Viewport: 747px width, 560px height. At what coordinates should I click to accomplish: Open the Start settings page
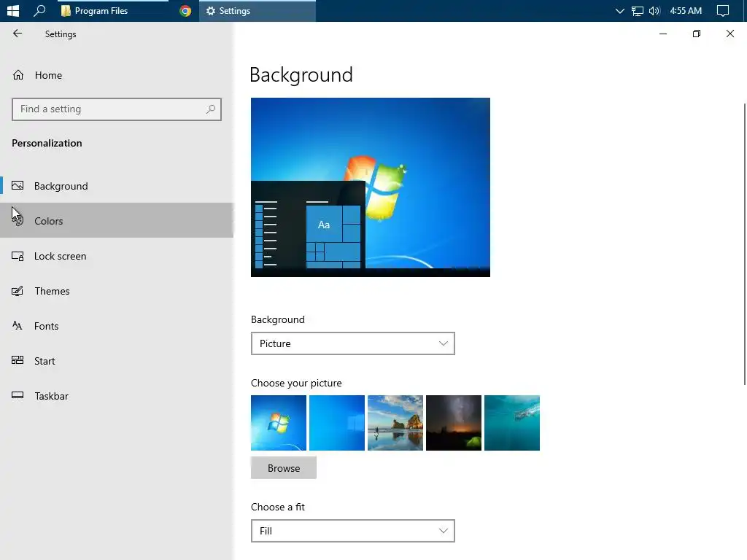(117, 361)
